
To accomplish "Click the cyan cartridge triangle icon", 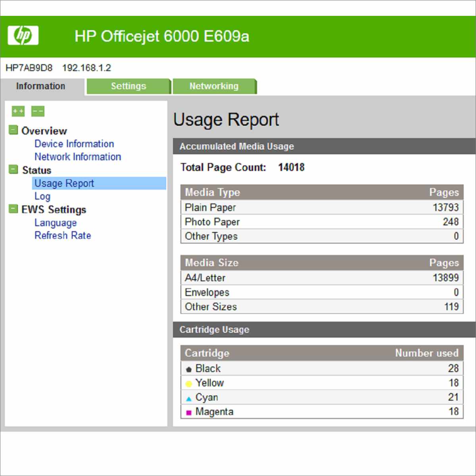I will [189, 398].
